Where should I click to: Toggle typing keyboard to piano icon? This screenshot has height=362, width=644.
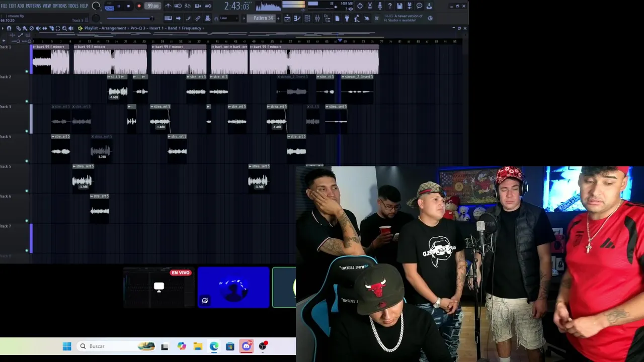168,19
